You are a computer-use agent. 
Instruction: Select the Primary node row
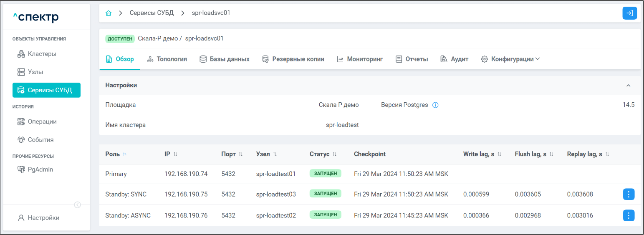click(x=116, y=174)
